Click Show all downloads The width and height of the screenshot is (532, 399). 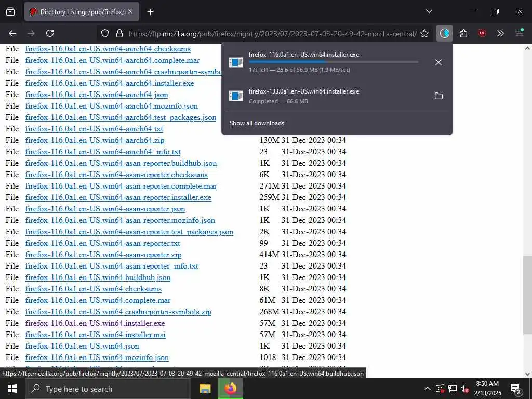click(257, 123)
